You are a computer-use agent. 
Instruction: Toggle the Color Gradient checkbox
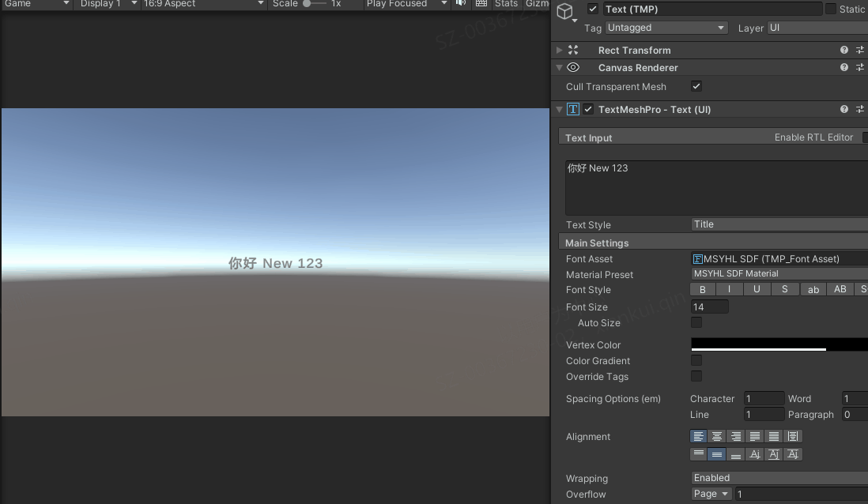[696, 360]
